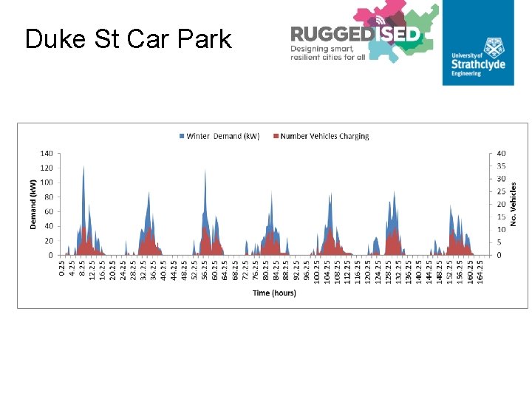Image resolution: width=532 pixels, height=399 pixels.
Task: Click the 56.25 time axis label
Action: [x=204, y=270]
